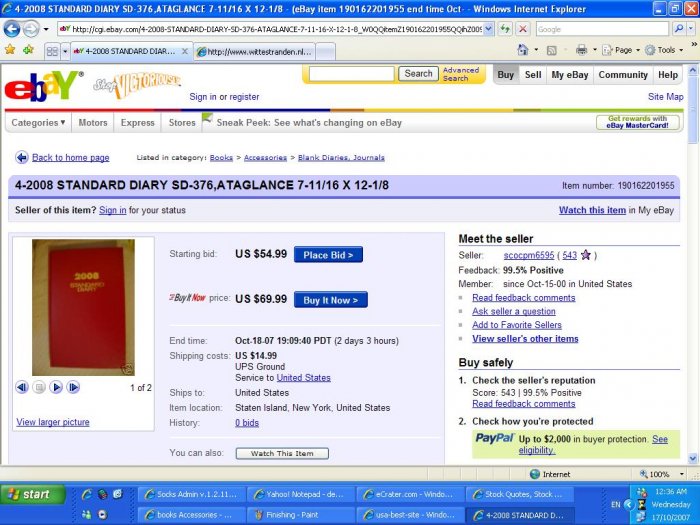Click the eBay search input field
Viewport: 700px width, 525px height.
click(351, 74)
